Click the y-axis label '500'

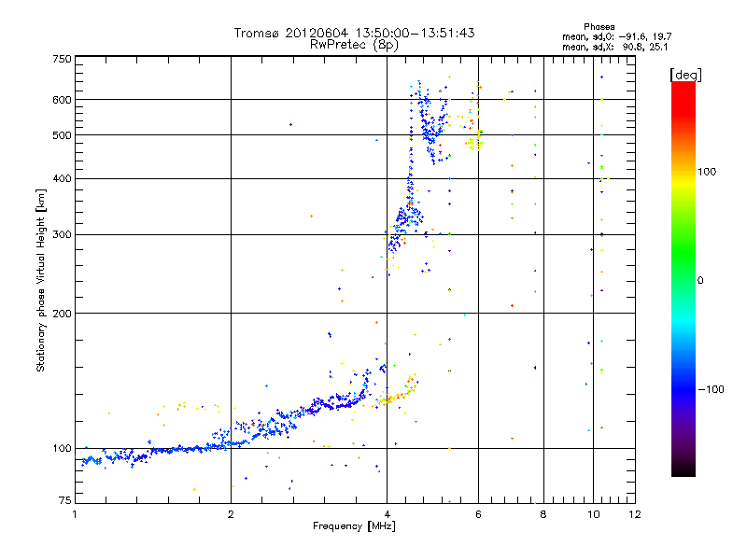point(62,135)
